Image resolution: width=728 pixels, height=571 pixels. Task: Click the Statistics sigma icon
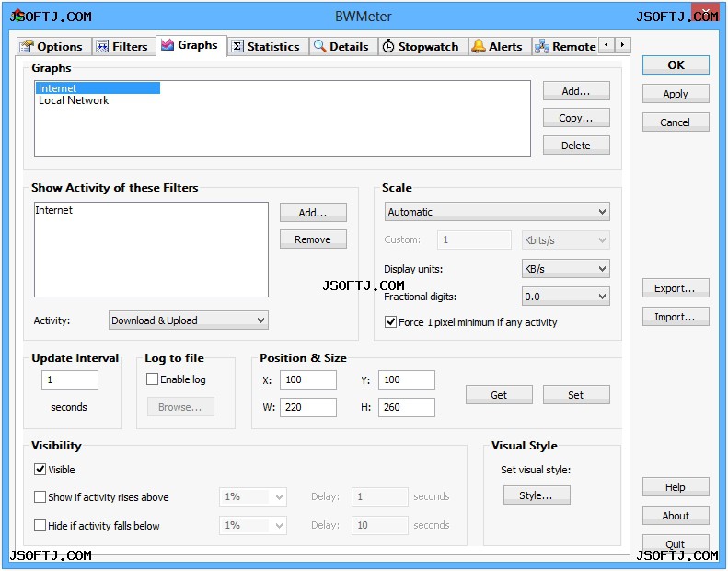pyautogui.click(x=237, y=46)
